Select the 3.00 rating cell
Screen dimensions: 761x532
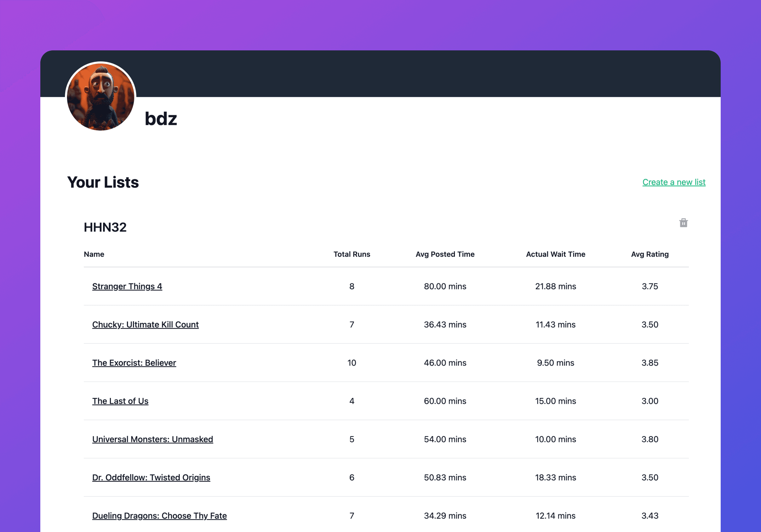coord(649,401)
